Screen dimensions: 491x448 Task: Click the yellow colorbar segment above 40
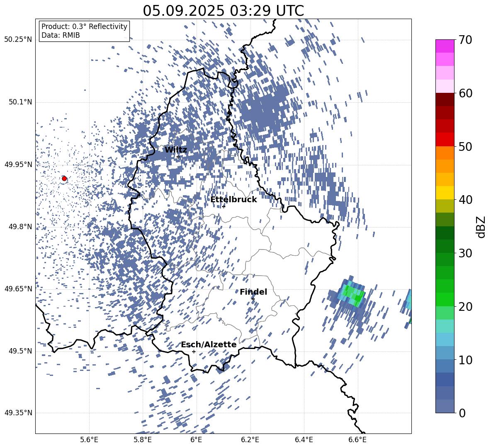445,193
